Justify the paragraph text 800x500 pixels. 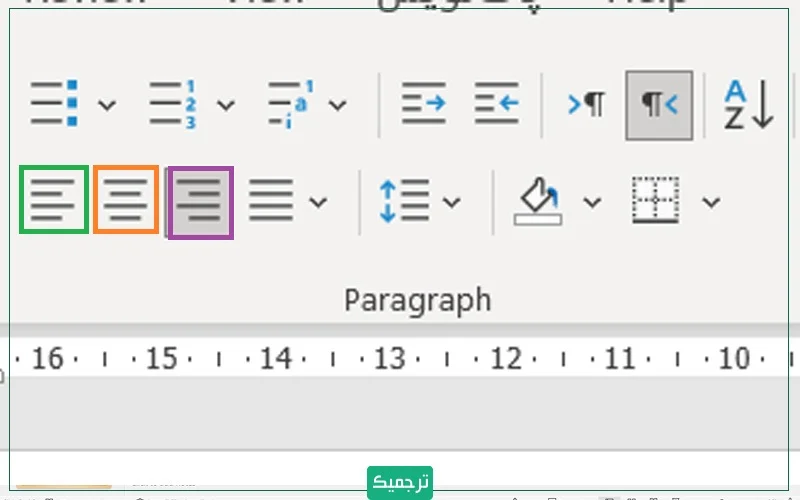click(x=270, y=201)
